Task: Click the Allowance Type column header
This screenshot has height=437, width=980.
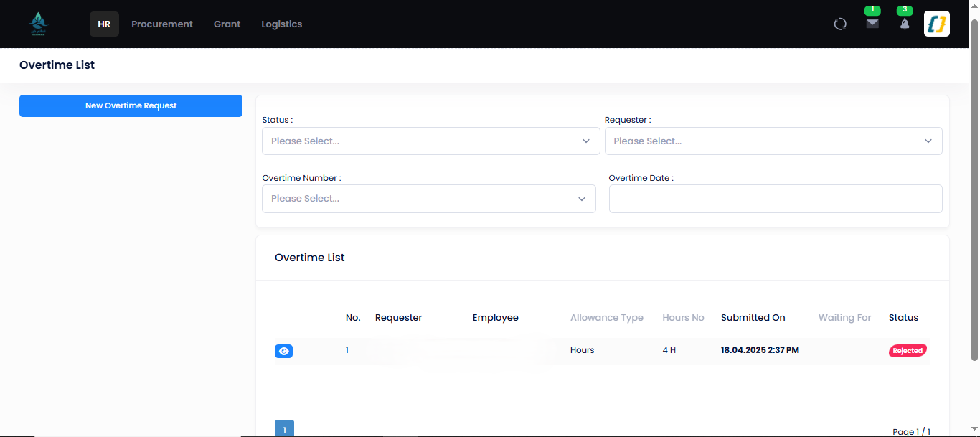Action: (x=607, y=317)
